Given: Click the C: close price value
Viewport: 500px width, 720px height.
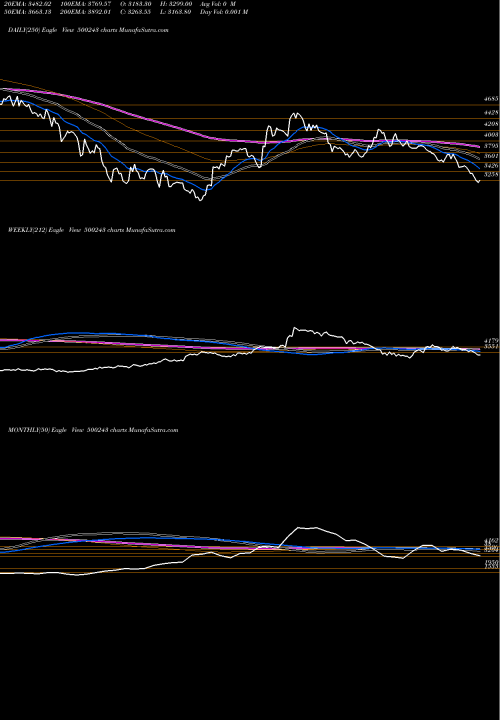Looking at the screenshot, I should pos(136,12).
